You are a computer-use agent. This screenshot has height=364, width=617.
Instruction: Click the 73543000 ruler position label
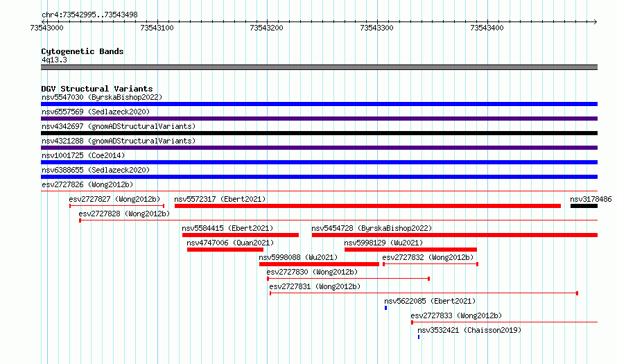(x=46, y=28)
